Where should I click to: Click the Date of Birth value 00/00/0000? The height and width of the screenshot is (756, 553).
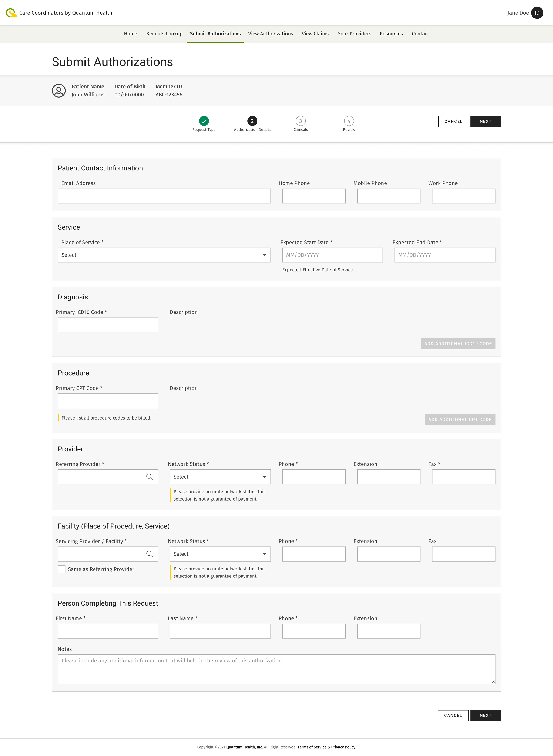[129, 95]
